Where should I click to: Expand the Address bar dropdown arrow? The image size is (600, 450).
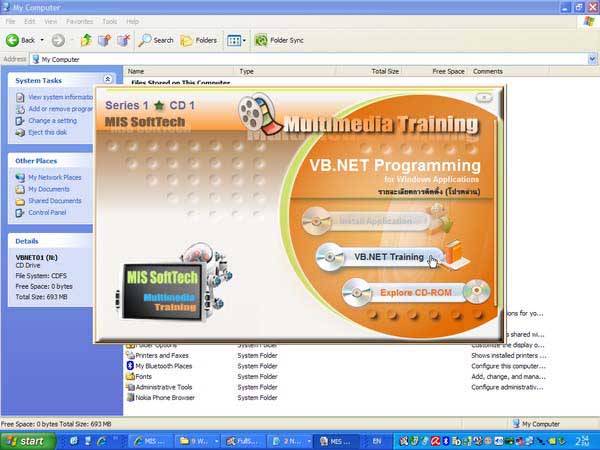592,59
